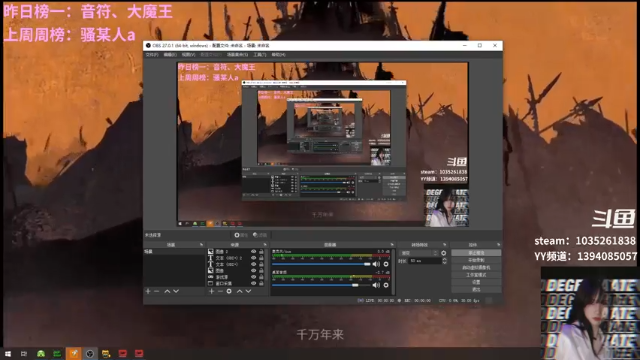The height and width of the screenshot is (360, 640).
Task: Add a new scene with the plus icon
Action: [148, 291]
